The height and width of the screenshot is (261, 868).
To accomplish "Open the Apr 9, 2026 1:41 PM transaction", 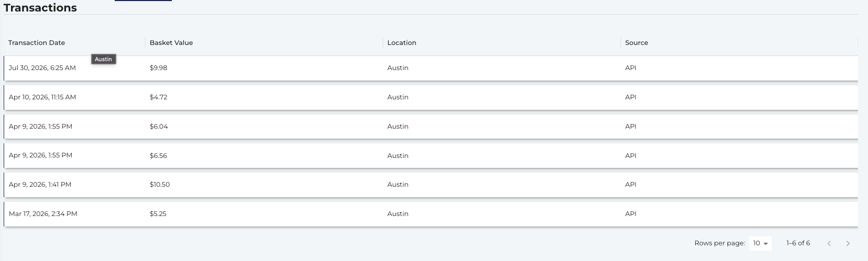I will (431, 185).
